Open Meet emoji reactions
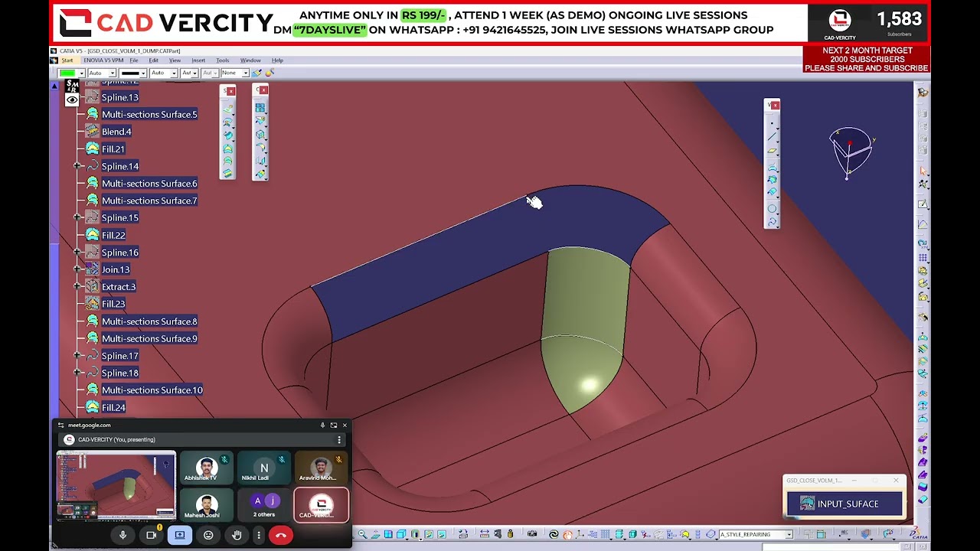Image resolution: width=980 pixels, height=551 pixels. tap(208, 535)
